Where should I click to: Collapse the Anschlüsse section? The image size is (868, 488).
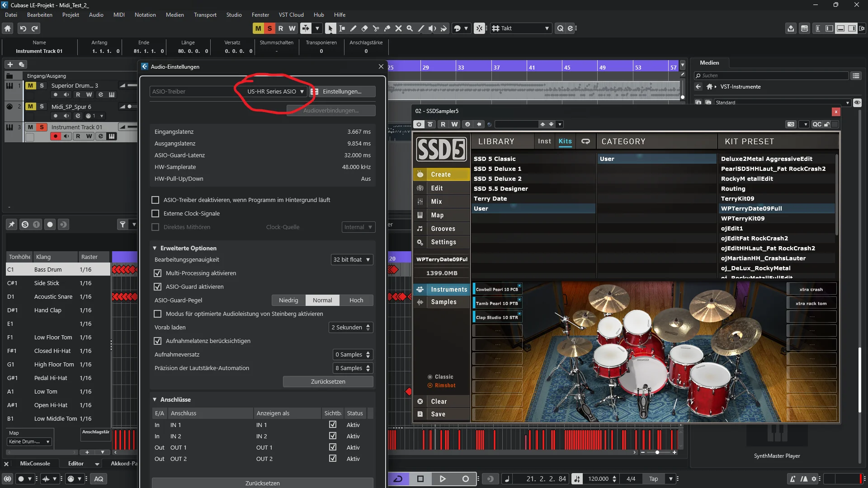[155, 399]
